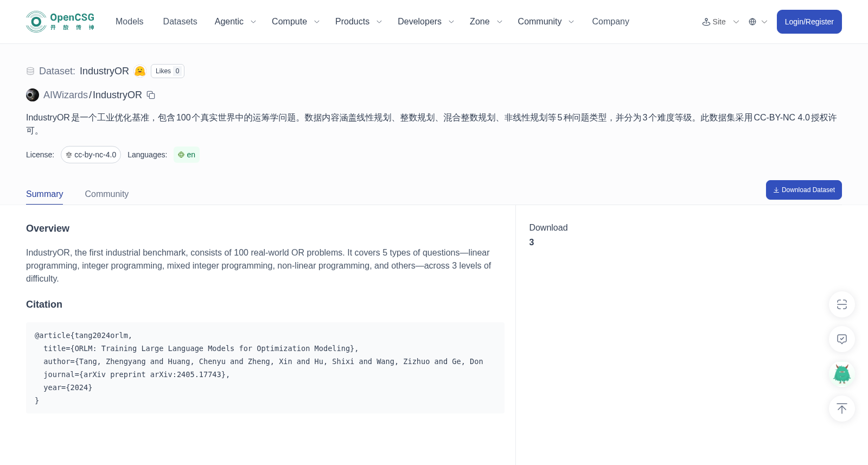Open the AIWizards namespace link

(66, 95)
